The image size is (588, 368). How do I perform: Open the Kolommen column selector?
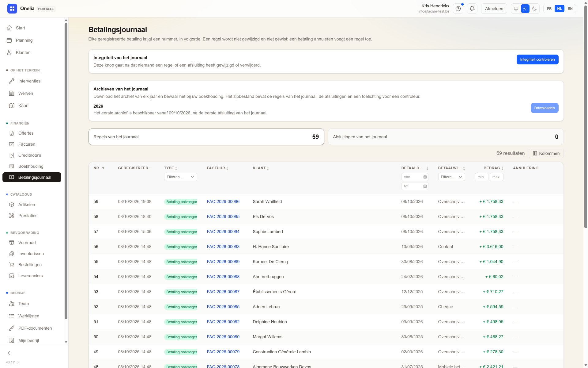pyautogui.click(x=546, y=153)
